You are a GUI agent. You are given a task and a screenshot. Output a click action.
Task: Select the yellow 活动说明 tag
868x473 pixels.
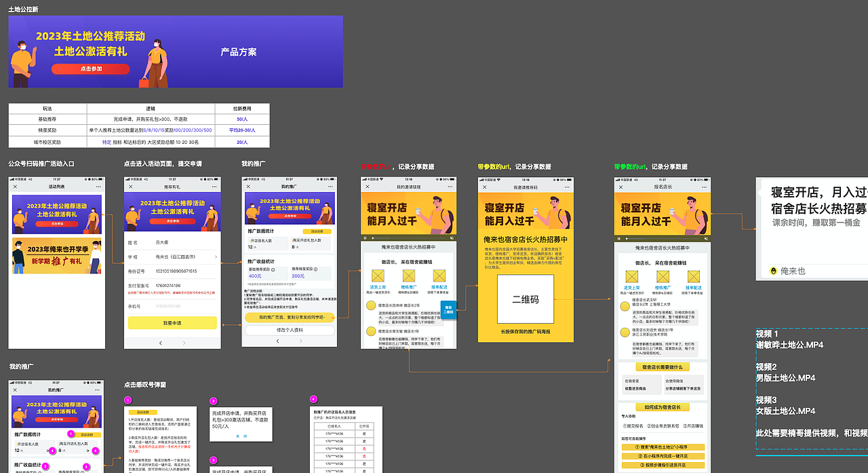point(317,232)
